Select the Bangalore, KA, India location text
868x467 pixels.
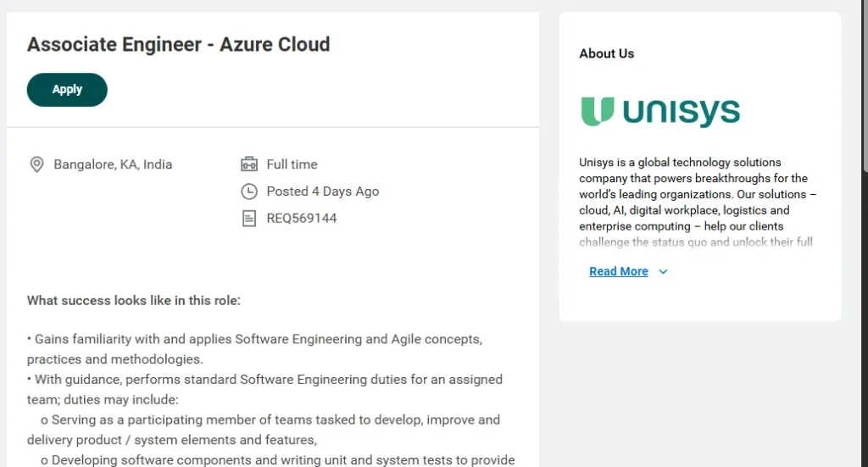[x=113, y=164]
